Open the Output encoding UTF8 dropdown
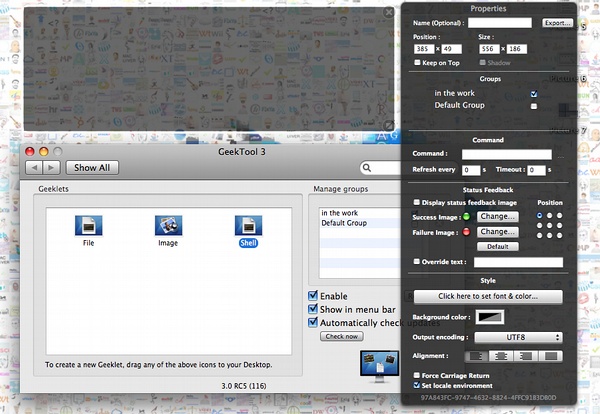The image size is (600, 414). 518,337
